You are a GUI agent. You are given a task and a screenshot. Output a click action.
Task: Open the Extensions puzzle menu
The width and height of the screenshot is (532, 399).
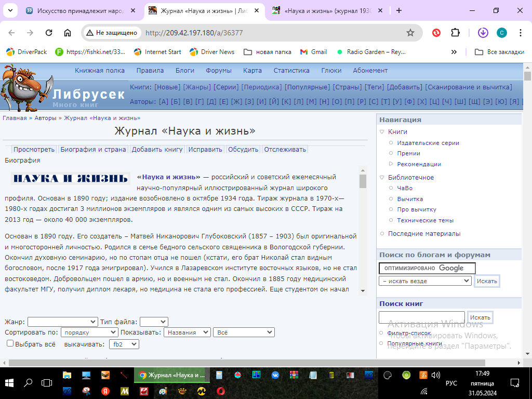pyautogui.click(x=455, y=33)
